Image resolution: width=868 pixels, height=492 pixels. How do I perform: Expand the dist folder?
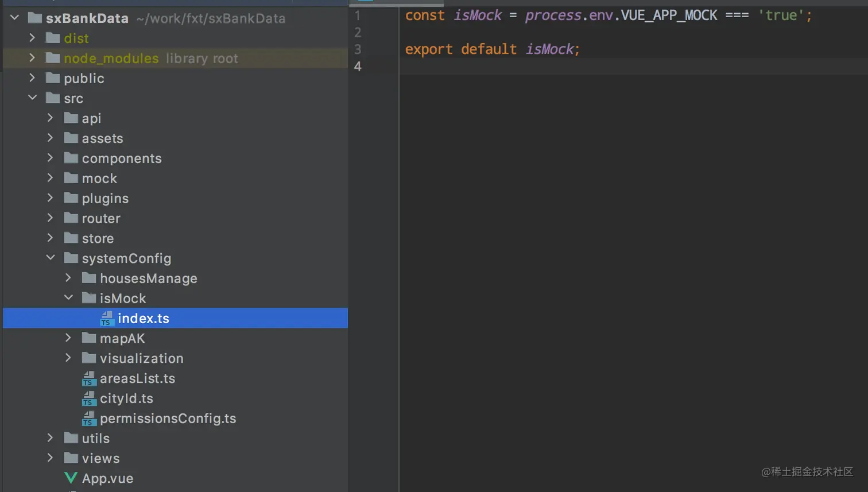(x=32, y=38)
